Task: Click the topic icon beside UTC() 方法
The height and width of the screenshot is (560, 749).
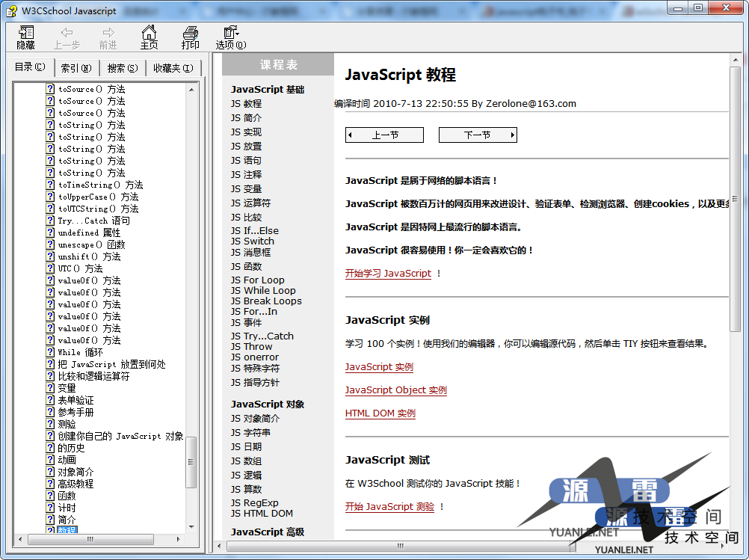Action: tap(50, 268)
